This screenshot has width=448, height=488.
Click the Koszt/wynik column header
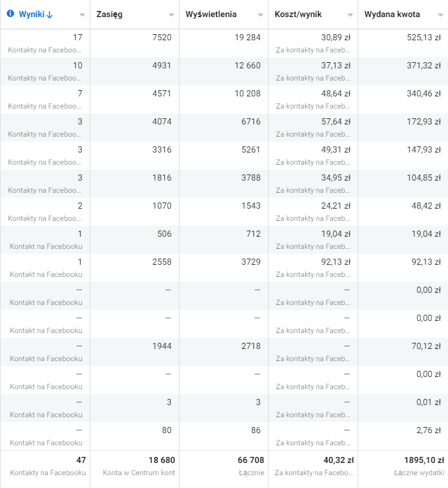298,14
